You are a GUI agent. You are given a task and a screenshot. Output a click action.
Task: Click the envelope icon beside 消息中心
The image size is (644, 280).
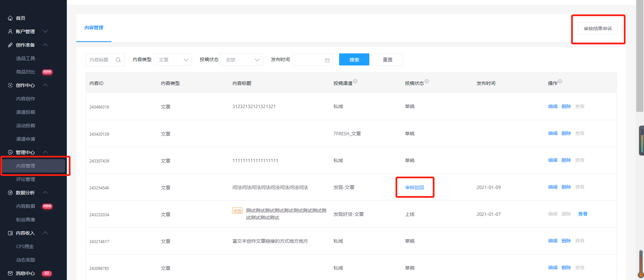[10, 273]
